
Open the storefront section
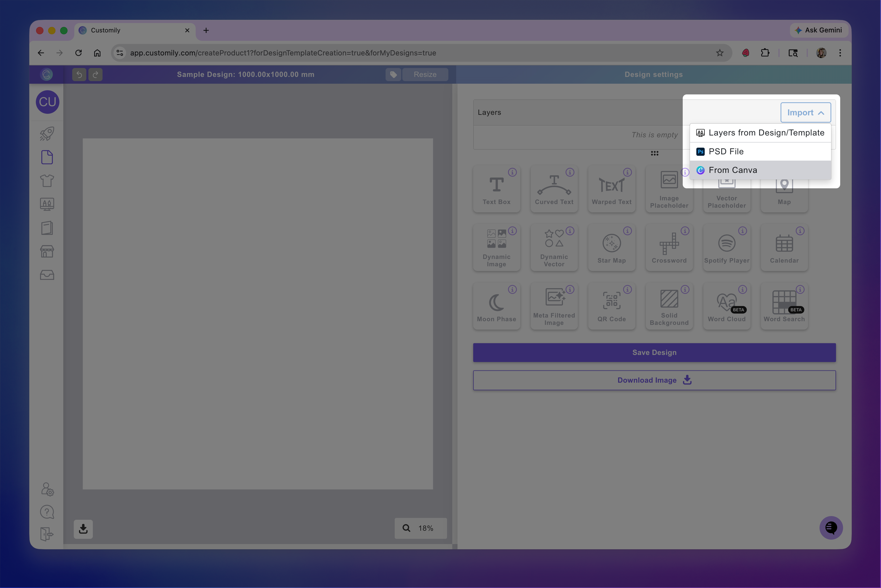[47, 251]
